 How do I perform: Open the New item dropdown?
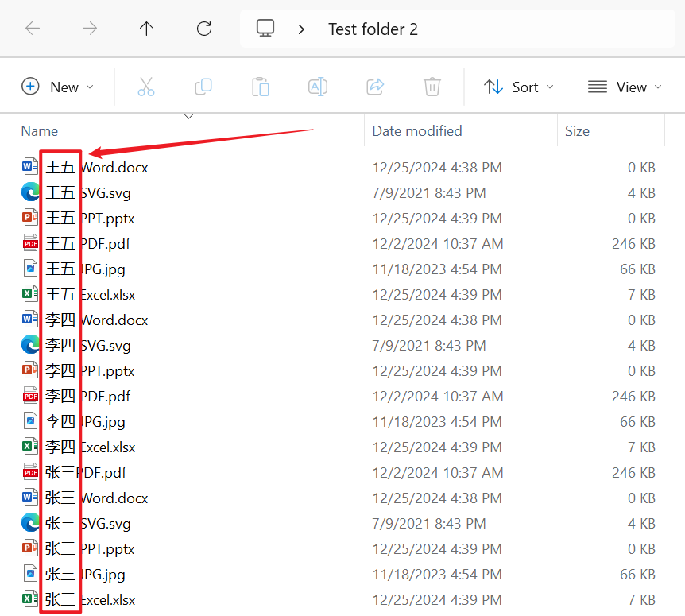tap(57, 87)
